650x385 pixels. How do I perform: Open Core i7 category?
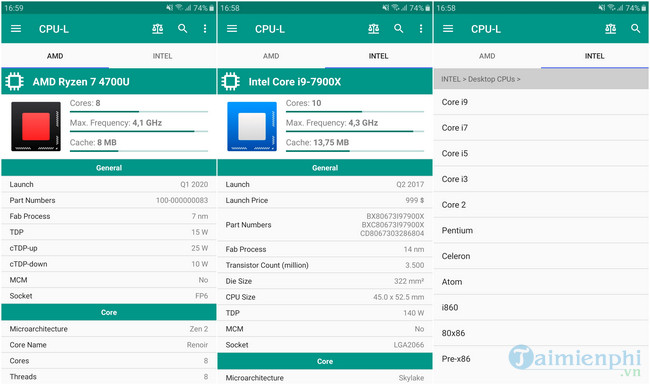pyautogui.click(x=541, y=128)
